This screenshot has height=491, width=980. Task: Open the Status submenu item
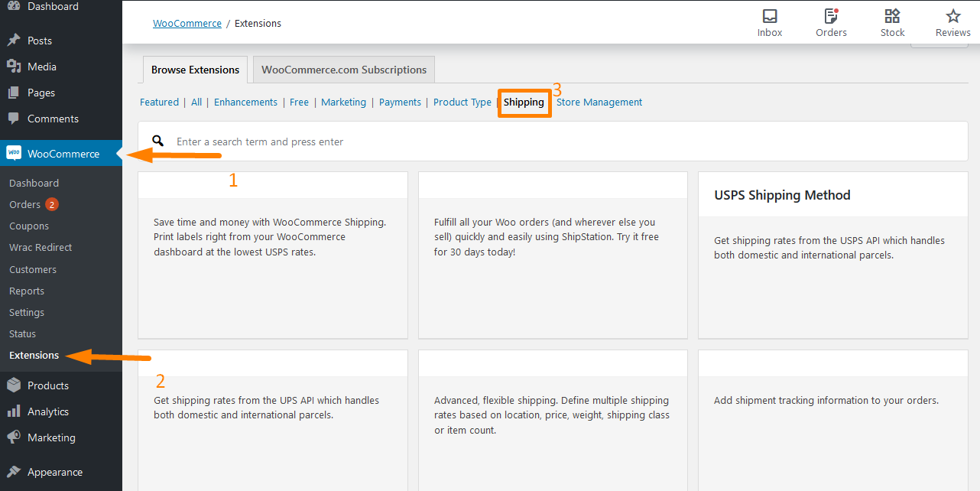pos(22,333)
